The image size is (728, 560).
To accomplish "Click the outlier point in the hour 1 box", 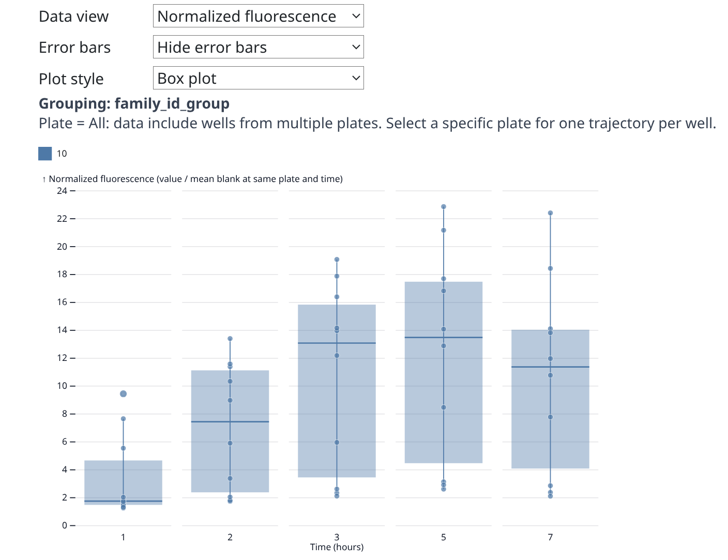I will click(x=123, y=394).
